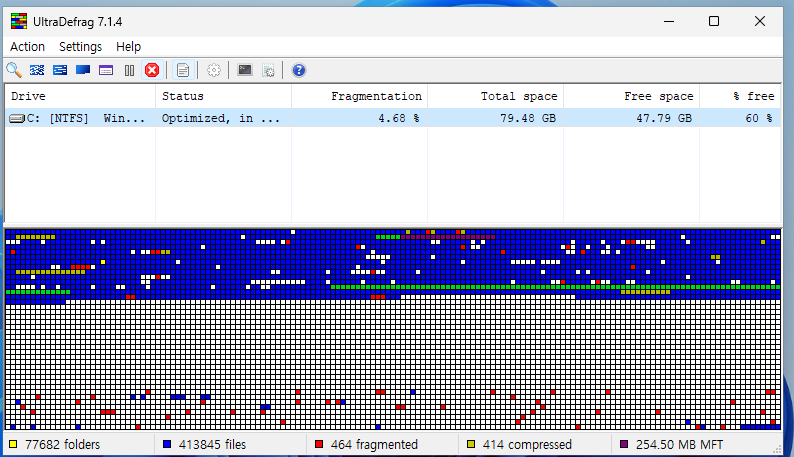Viewport: 794px width, 457px height.
Task: Click '414 compressed' in status bar
Action: (x=527, y=445)
